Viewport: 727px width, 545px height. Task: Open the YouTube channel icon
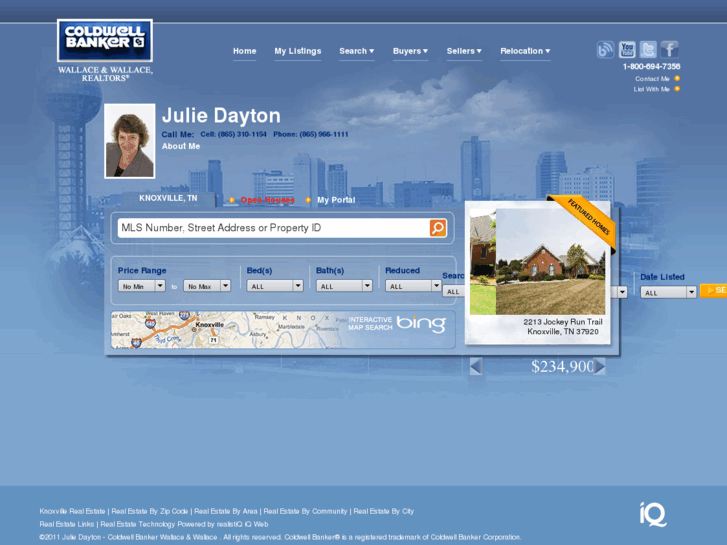[627, 49]
